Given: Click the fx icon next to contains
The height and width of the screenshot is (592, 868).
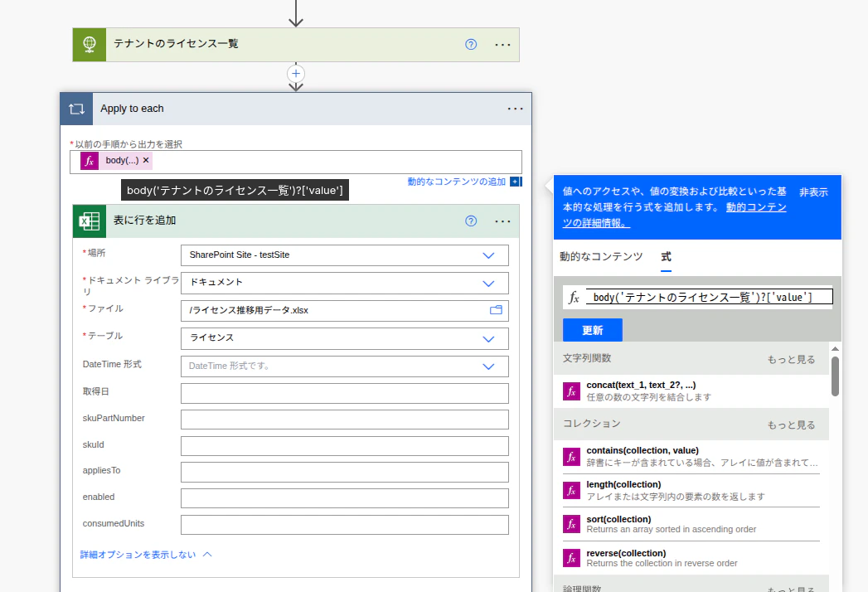Looking at the screenshot, I should coord(571,457).
